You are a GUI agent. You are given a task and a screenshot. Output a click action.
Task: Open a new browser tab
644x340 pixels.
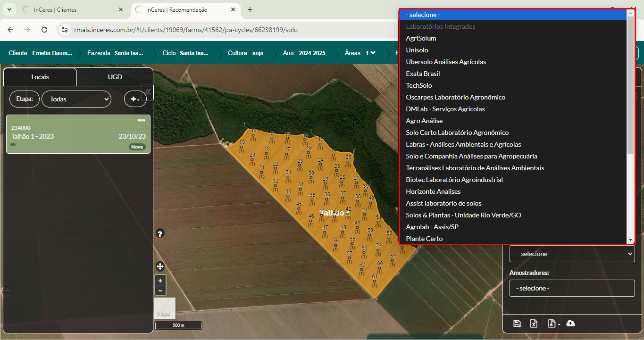tap(250, 9)
